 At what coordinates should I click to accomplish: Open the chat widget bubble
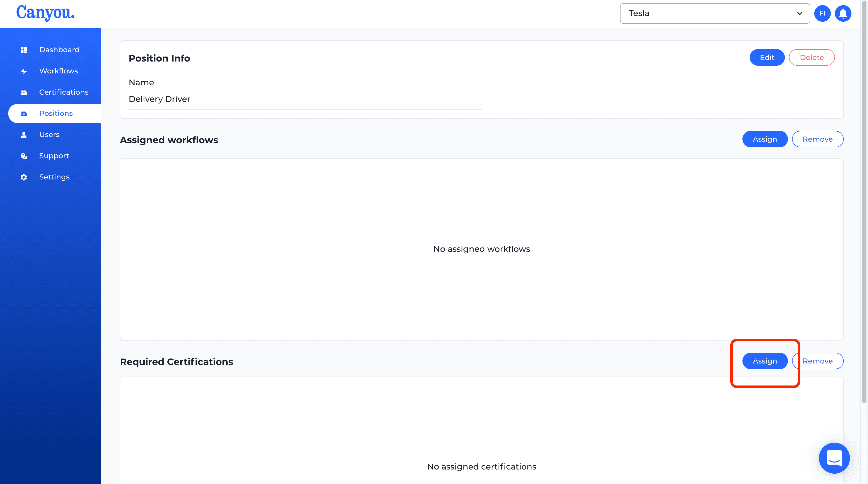point(834,458)
